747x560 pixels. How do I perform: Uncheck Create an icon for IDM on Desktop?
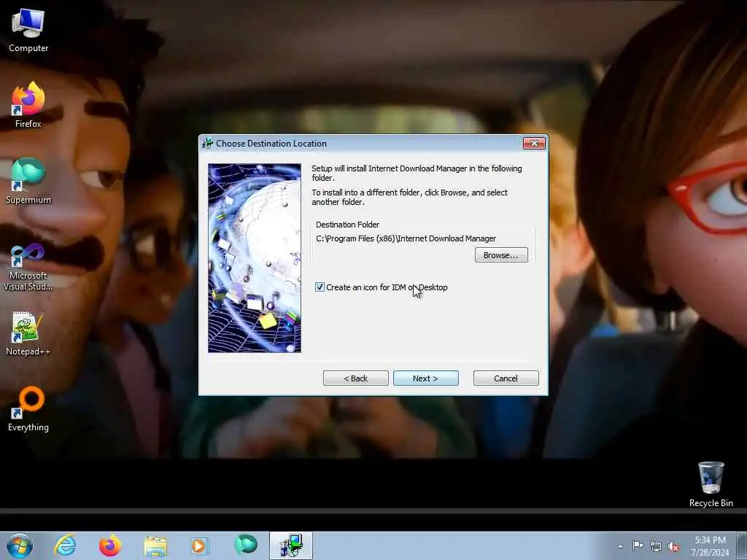coord(320,287)
